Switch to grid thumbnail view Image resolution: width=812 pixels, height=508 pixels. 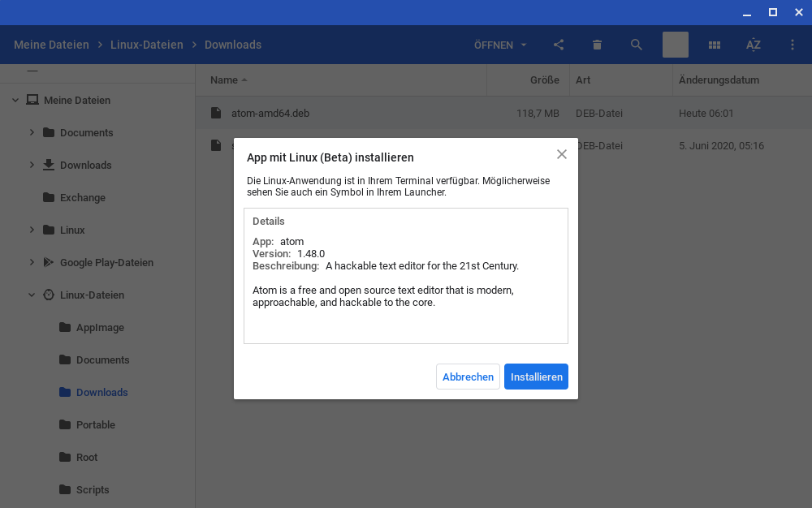point(715,45)
